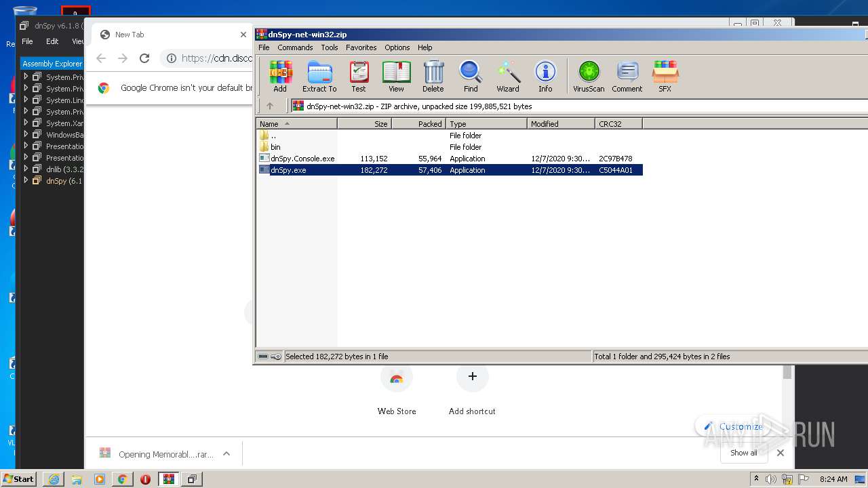Open dnSpy File menu

(x=27, y=41)
